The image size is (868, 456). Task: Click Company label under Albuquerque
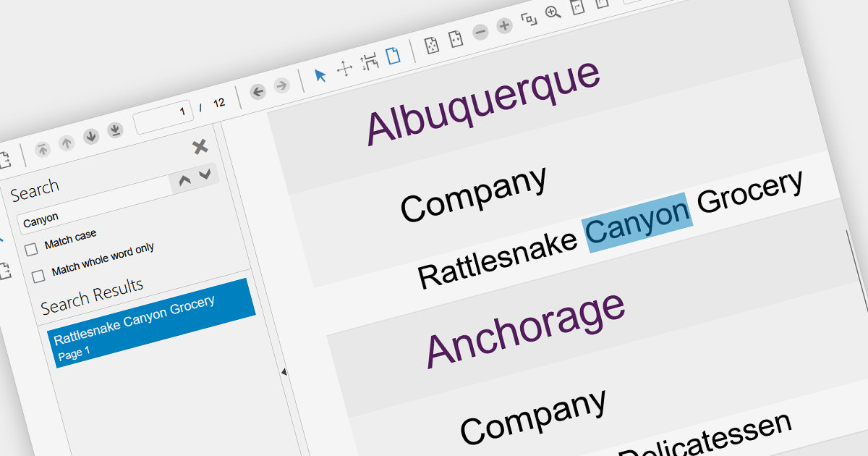pyautogui.click(x=474, y=194)
